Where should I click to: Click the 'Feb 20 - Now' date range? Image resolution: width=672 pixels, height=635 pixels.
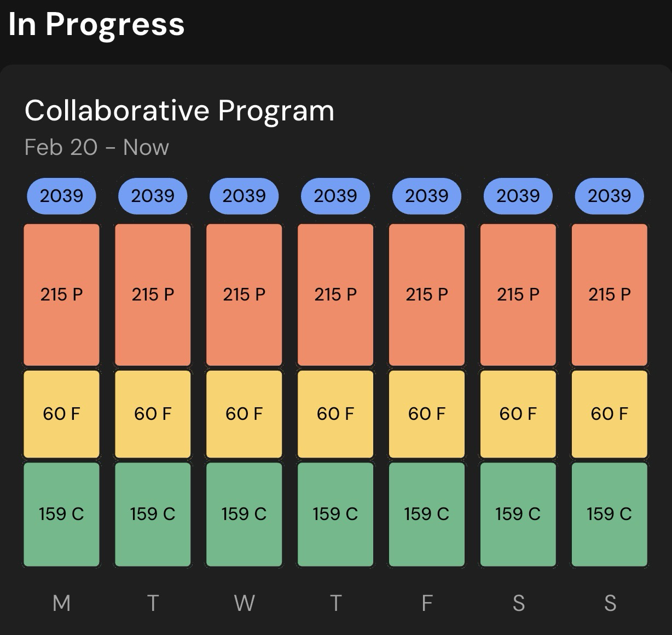[96, 147]
